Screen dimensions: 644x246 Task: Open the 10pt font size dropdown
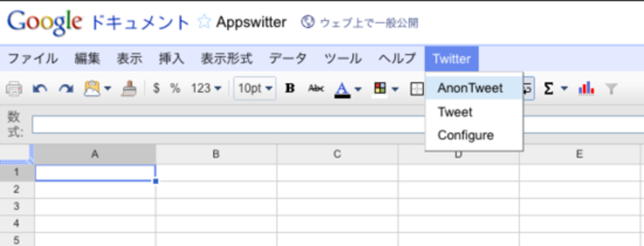click(255, 88)
